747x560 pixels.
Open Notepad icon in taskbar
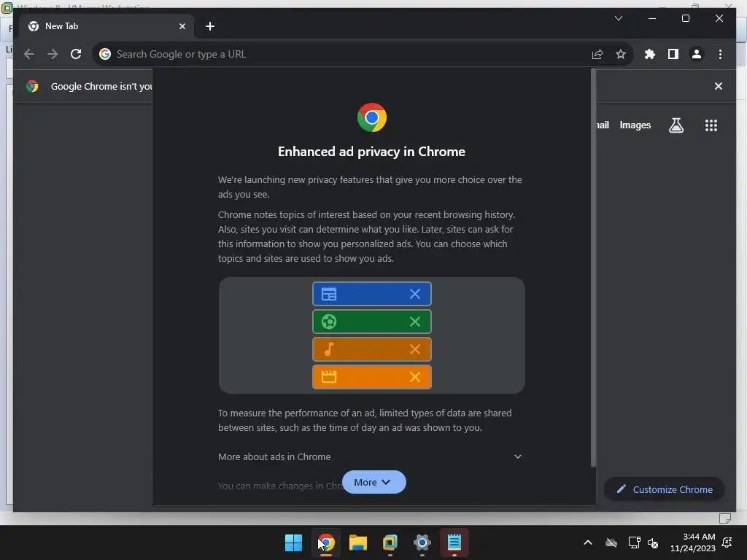pos(454,542)
